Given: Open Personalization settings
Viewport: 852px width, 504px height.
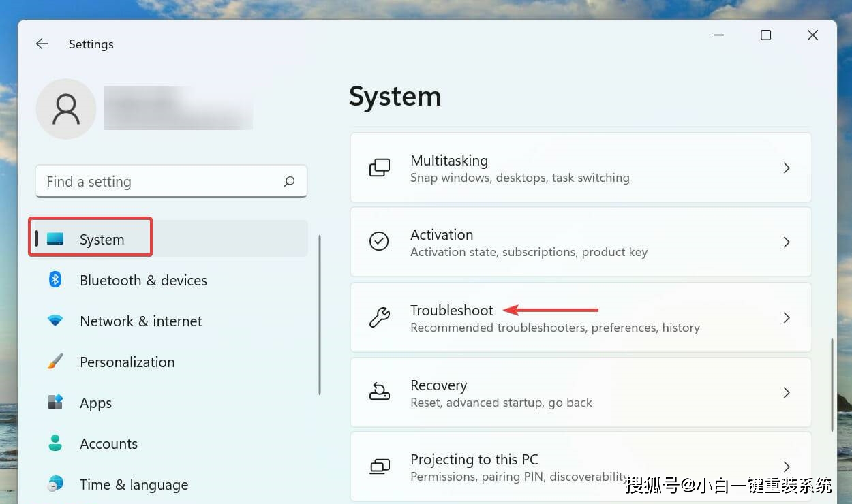Looking at the screenshot, I should 171,362.
